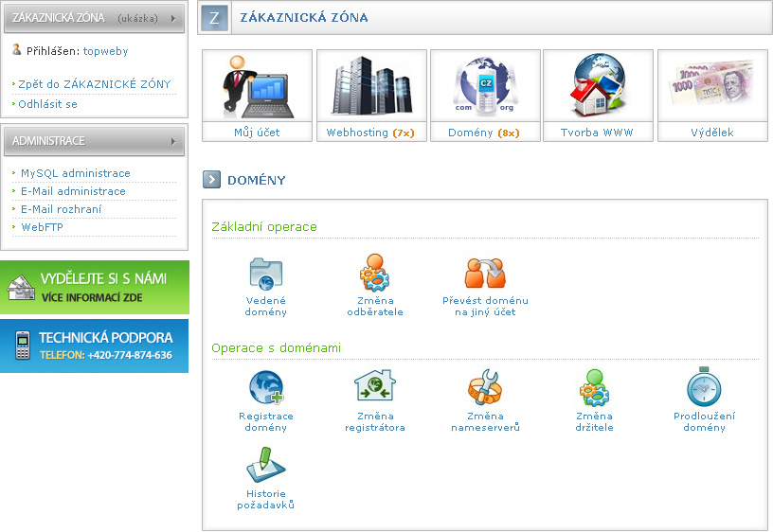This screenshot has height=532, width=773.
Task: Click the Registrace domény globe-plus icon
Action: tap(266, 387)
